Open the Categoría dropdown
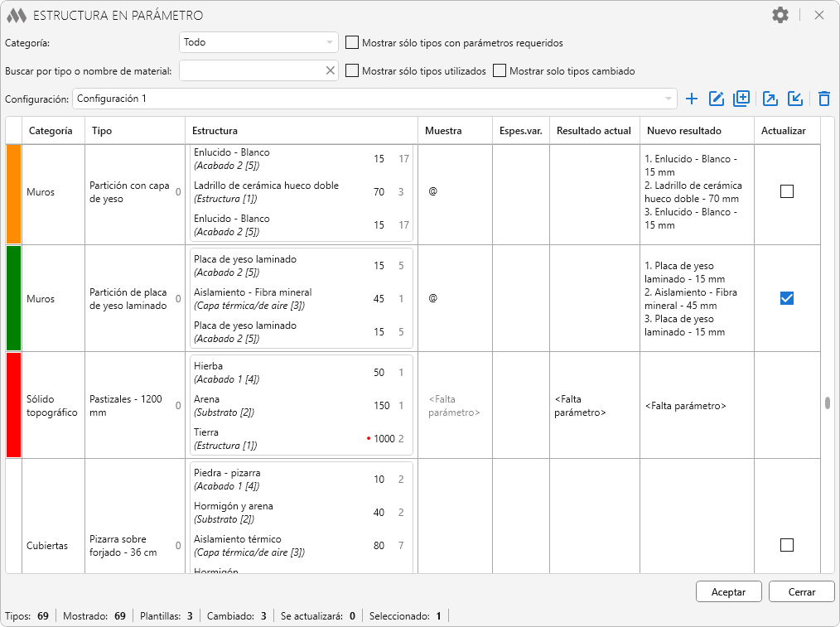The image size is (840, 627). pos(258,42)
